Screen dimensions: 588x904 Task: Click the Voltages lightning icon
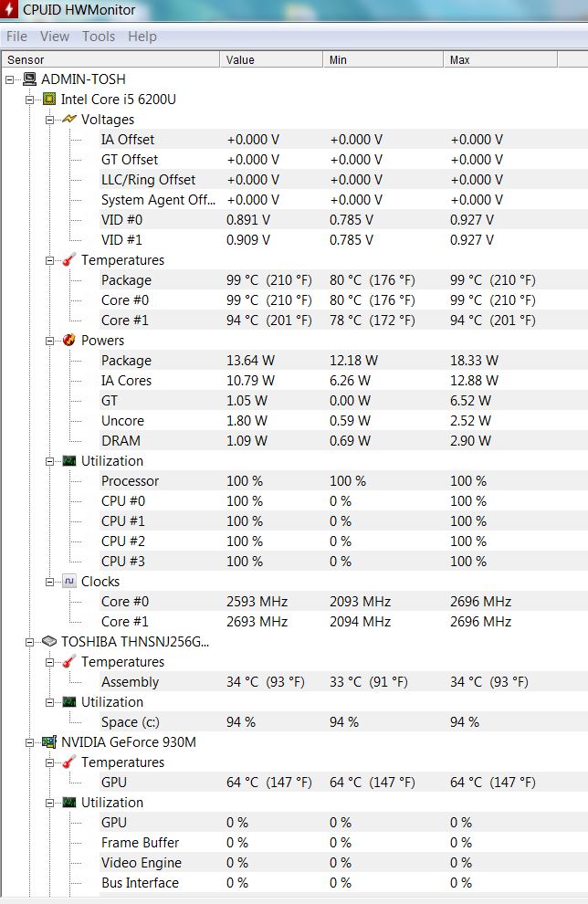click(x=69, y=120)
